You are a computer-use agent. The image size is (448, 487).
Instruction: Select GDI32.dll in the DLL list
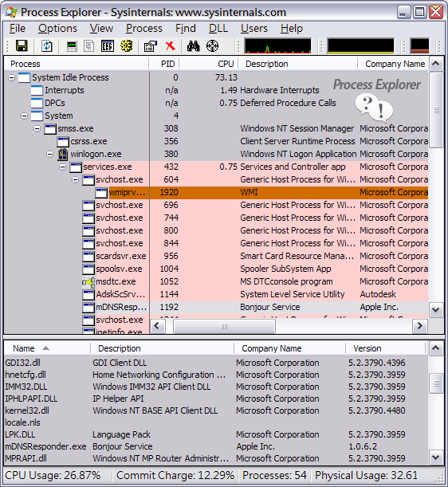[x=216, y=363]
